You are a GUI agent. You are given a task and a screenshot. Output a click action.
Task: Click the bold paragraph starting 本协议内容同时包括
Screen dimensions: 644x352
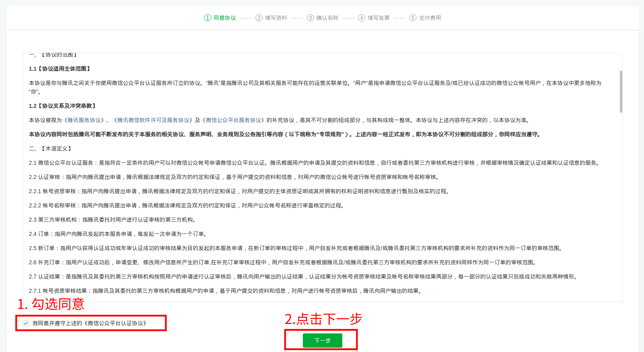285,134
